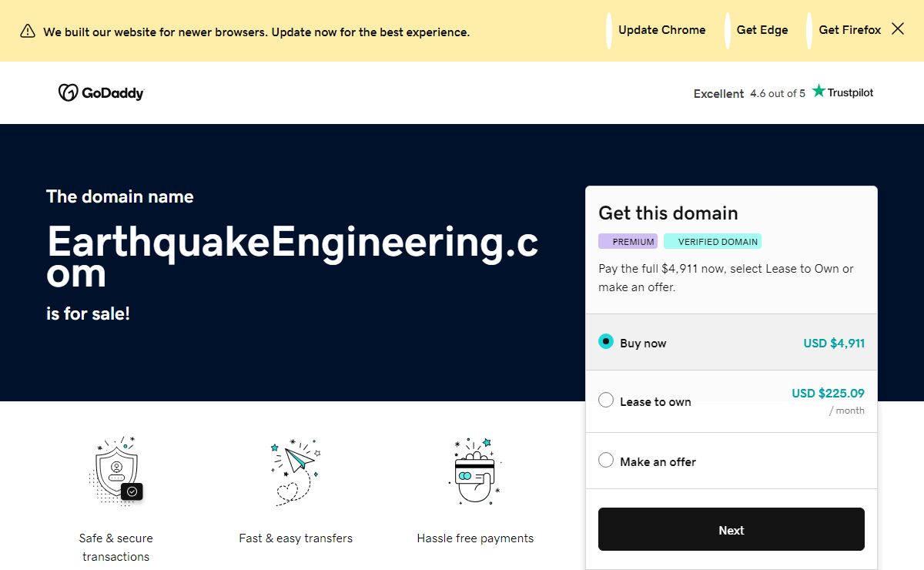Screen dimensions: 924x570
Task: Click the 'is for sale!' text
Action: 88,313
